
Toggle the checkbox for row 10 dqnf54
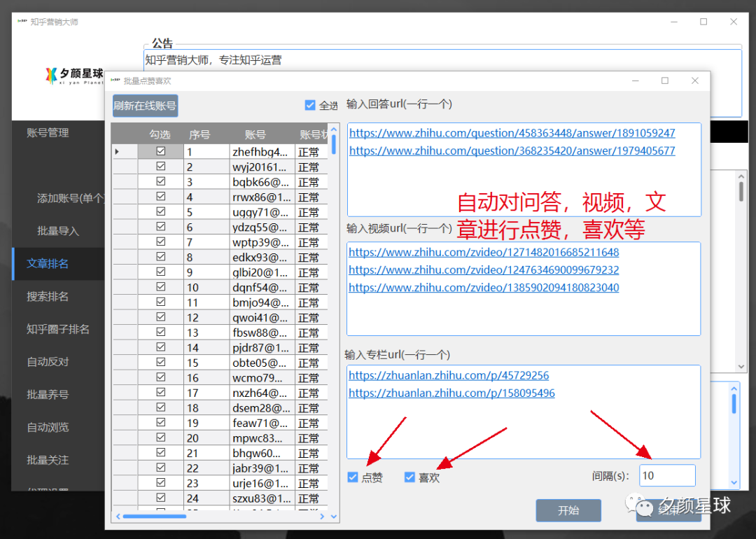160,287
